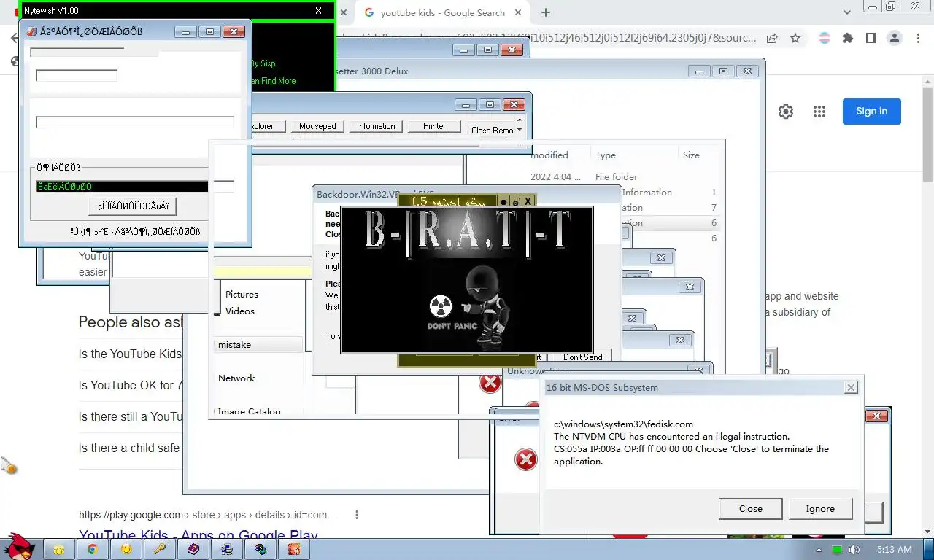The image size is (934, 560).
Task: Open the portrait picture taskbar icon
Action: click(x=294, y=549)
